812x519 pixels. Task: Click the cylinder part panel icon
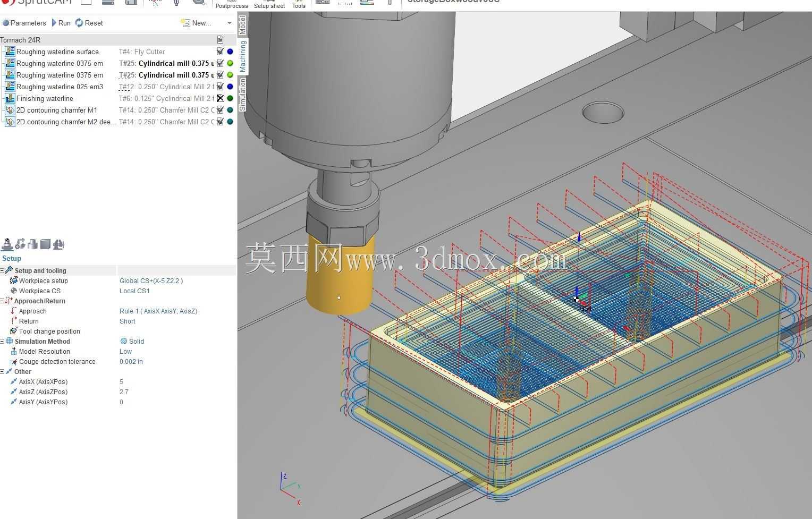pos(33,244)
